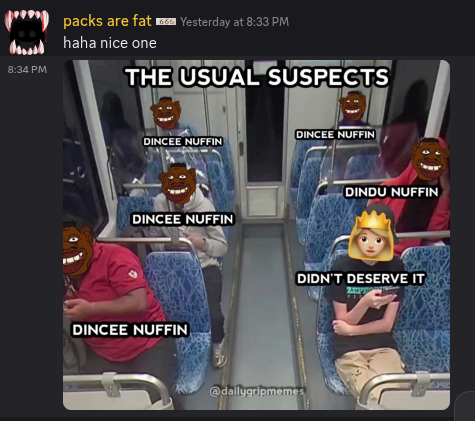Click the 'Yesterday at 8:33 PM' timestamp

coord(234,22)
